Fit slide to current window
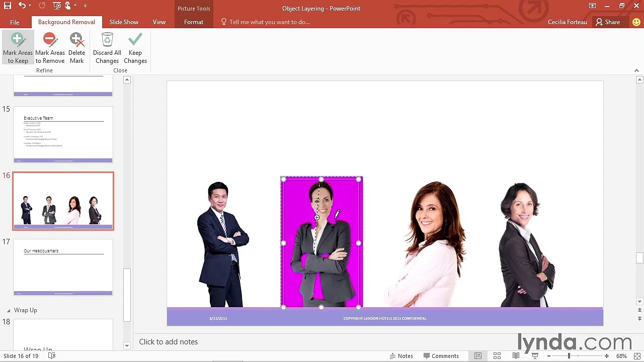644x362 pixels. pos(636,356)
